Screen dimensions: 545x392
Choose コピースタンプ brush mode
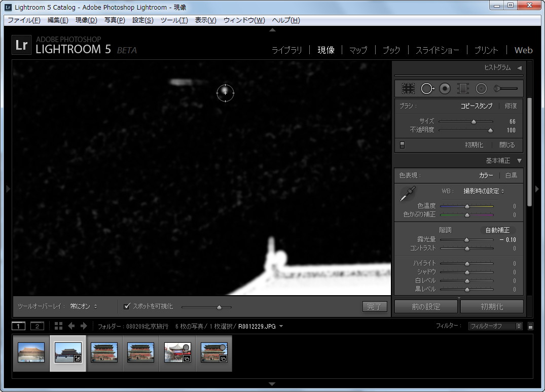477,106
